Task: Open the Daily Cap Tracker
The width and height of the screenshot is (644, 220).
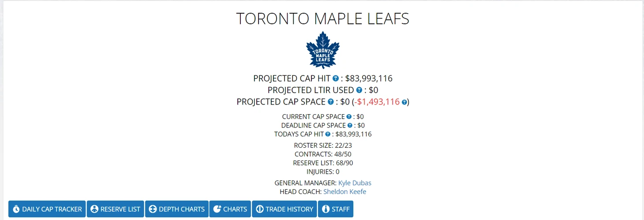Action: click(x=47, y=209)
